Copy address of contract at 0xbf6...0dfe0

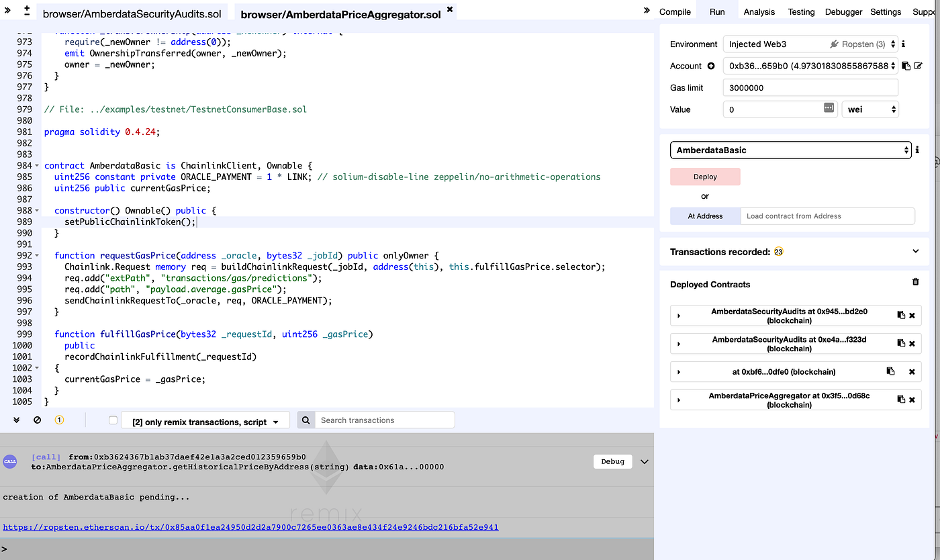coord(890,371)
